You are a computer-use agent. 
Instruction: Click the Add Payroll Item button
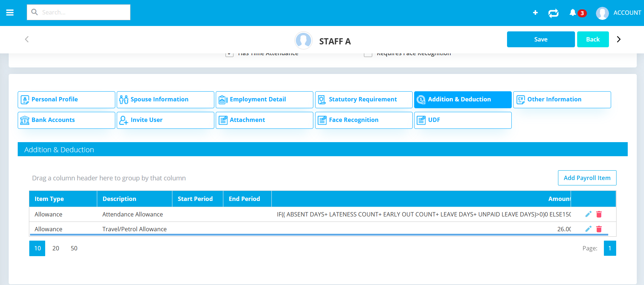[587, 178]
